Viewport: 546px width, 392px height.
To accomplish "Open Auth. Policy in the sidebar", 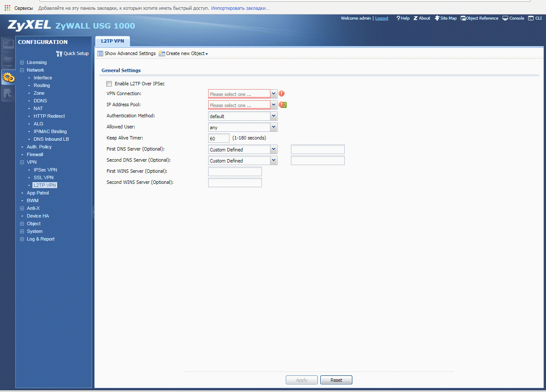I will point(39,147).
